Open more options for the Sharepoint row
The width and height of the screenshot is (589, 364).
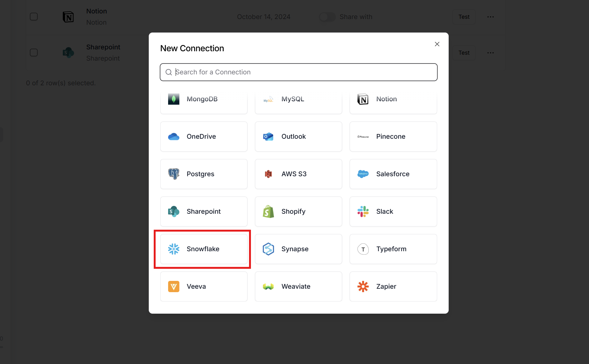pos(491,53)
